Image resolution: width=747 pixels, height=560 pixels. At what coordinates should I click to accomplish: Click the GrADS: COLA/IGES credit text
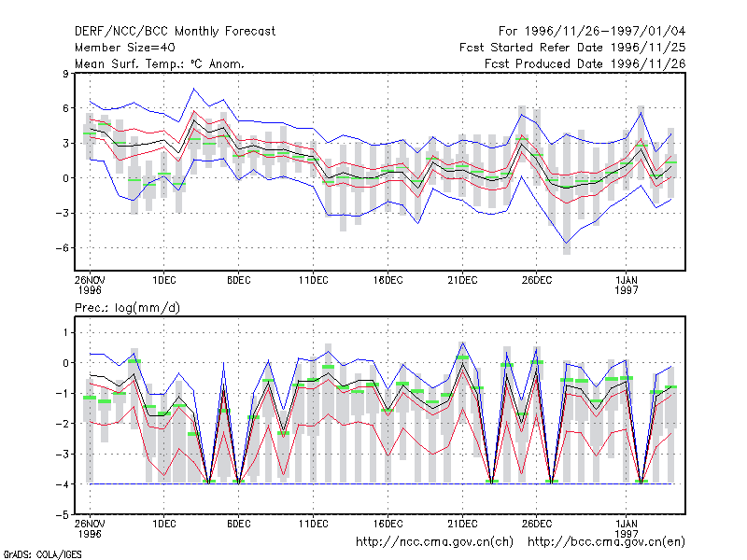(x=42, y=554)
